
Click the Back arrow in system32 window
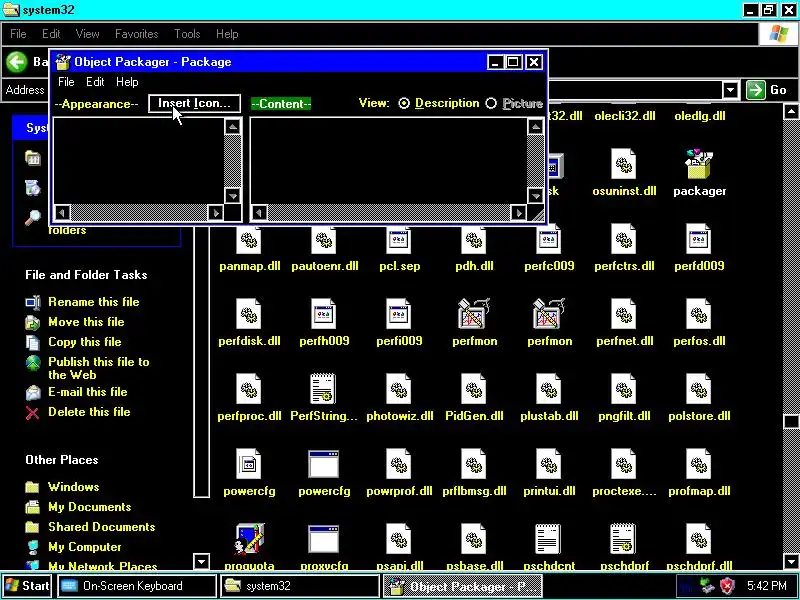pyautogui.click(x=16, y=62)
